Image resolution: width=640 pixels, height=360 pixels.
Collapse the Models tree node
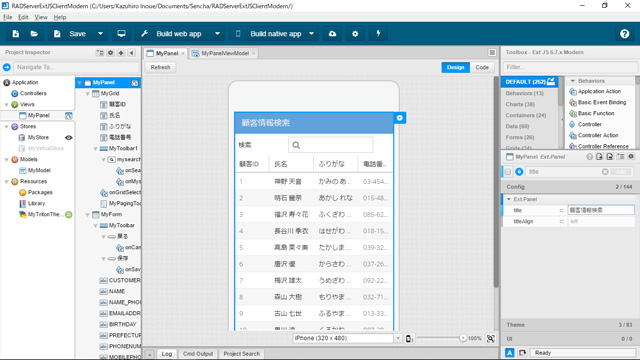click(x=6, y=160)
